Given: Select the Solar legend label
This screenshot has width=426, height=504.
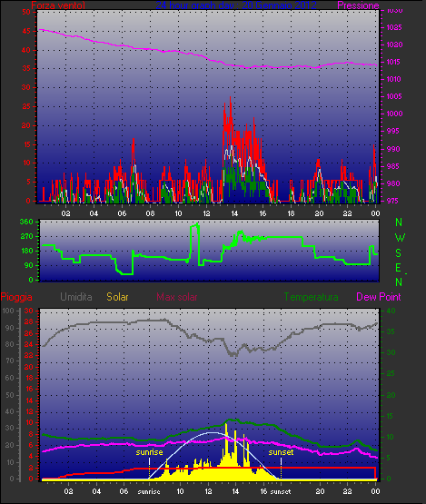Looking at the screenshot, I should 117,297.
